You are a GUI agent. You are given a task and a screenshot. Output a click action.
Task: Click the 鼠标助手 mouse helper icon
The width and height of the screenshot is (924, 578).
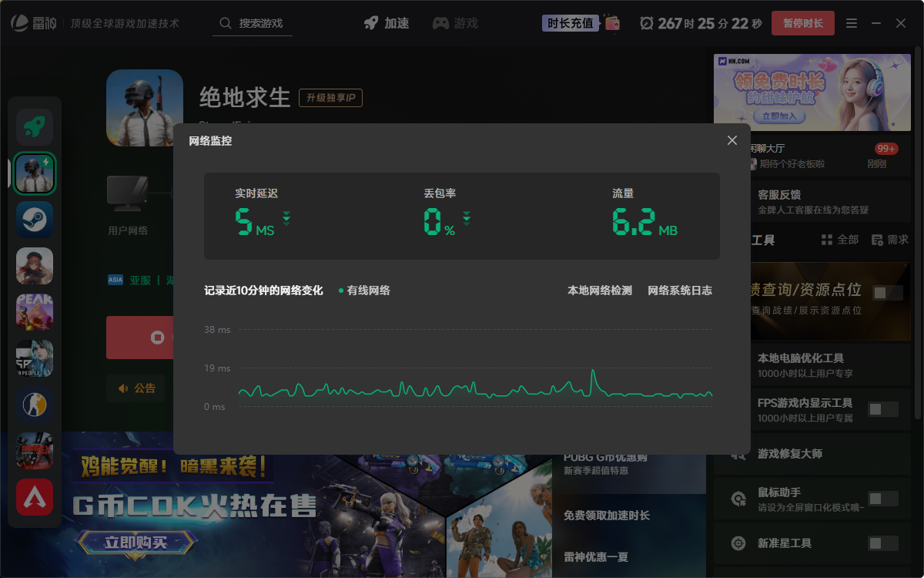[x=738, y=498]
